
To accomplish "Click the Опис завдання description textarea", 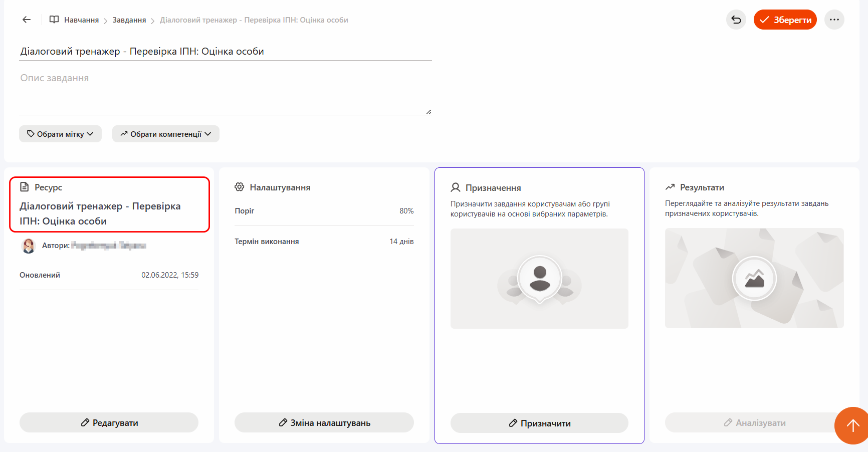I will 225,93.
